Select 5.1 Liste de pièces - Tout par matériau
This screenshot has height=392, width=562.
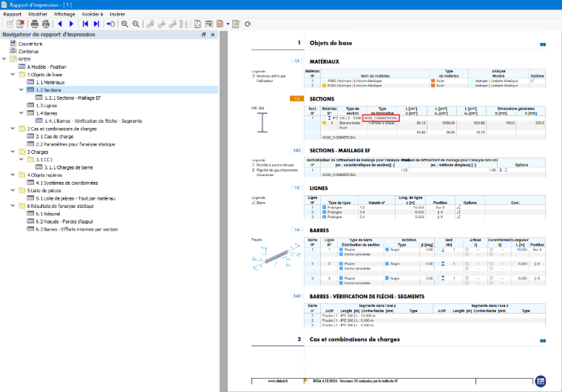[75, 198]
